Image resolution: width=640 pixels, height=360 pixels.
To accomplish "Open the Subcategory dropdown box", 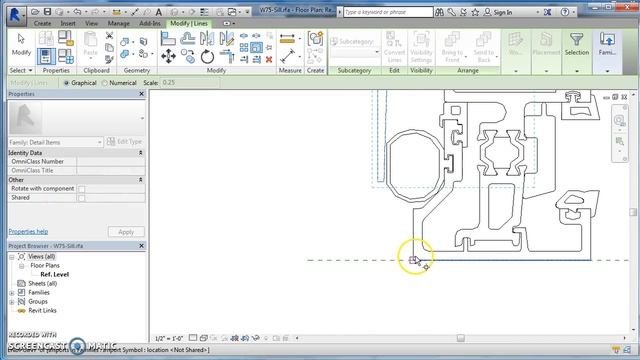I will (354, 52).
